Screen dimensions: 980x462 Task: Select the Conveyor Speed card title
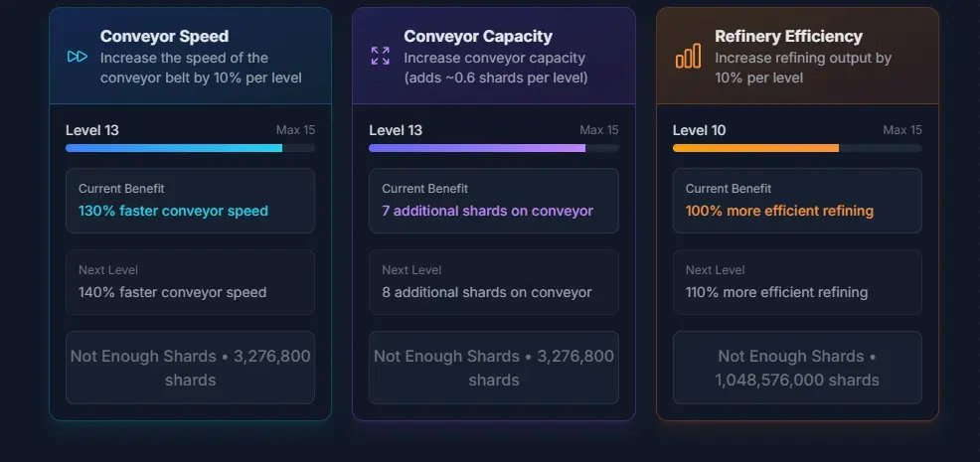click(x=164, y=36)
